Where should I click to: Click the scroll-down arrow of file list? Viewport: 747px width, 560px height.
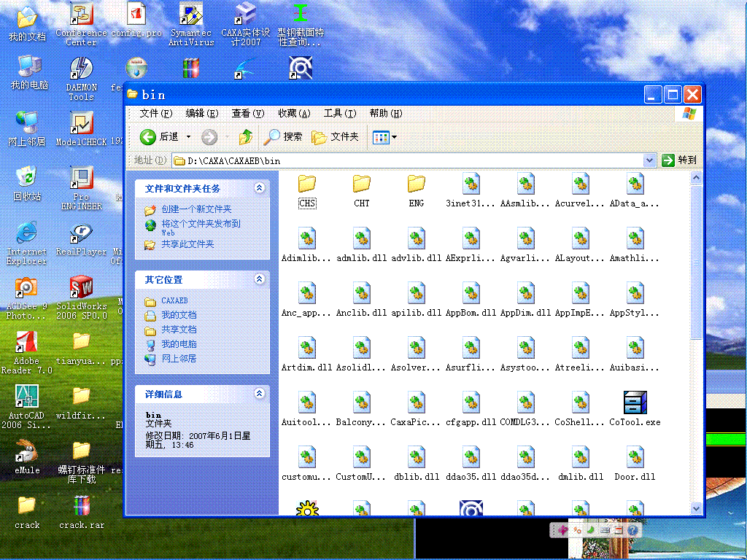tap(696, 508)
